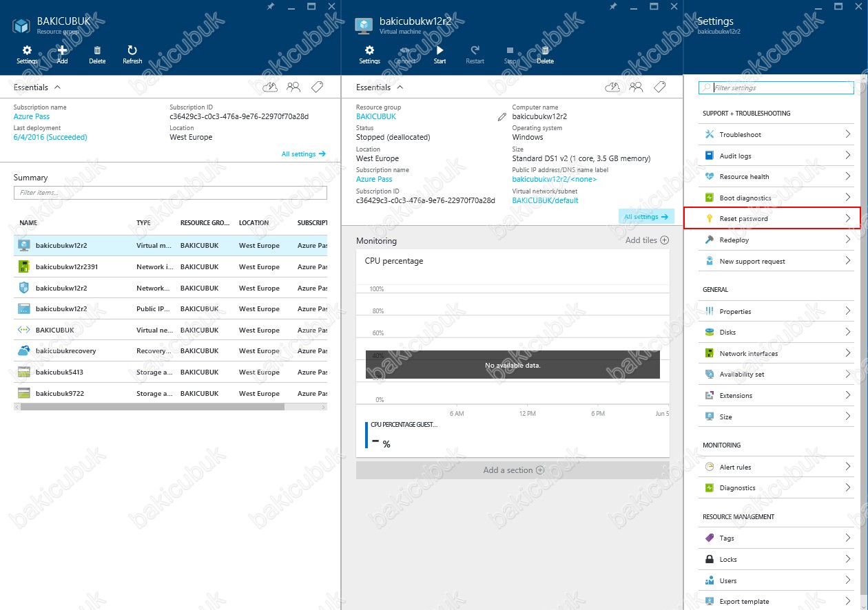Screen dimensions: 868x610
Task: Select the bakicubukw12r2 Virtual machine row
Action: (170, 245)
